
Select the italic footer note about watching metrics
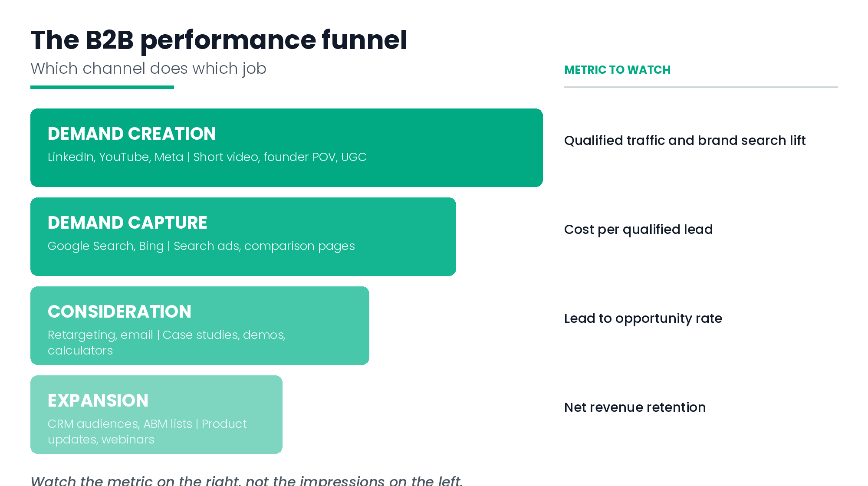[x=247, y=480]
